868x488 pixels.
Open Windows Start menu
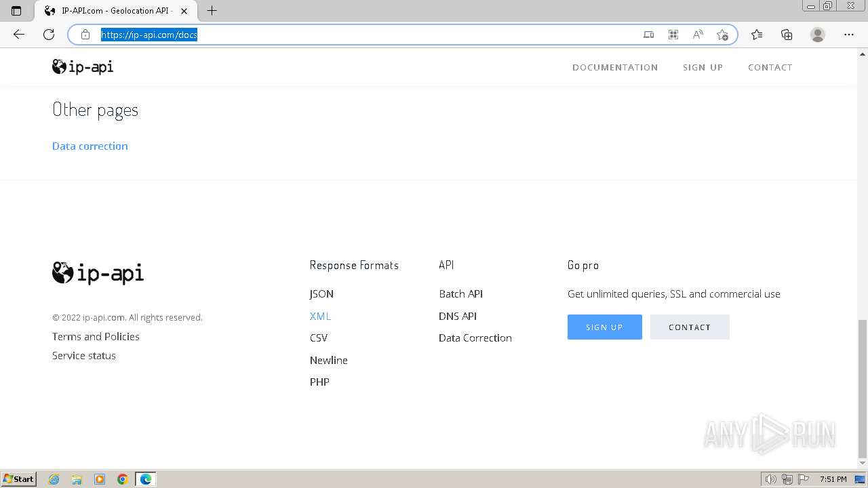[19, 479]
